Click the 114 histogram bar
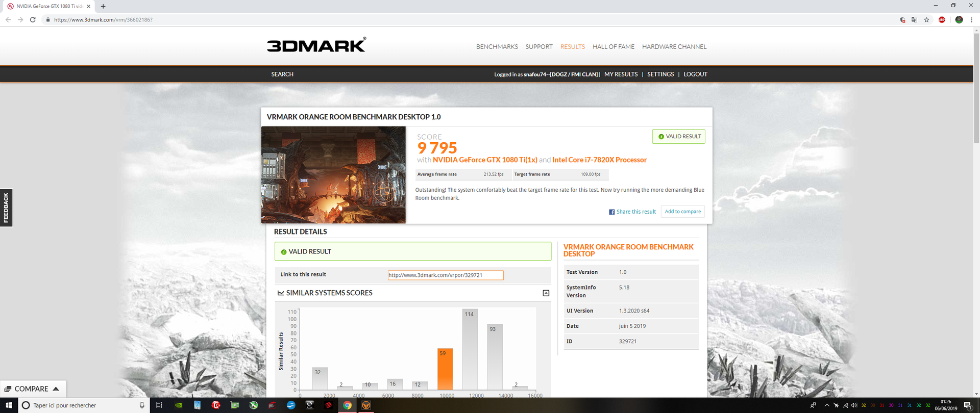 tap(470, 349)
